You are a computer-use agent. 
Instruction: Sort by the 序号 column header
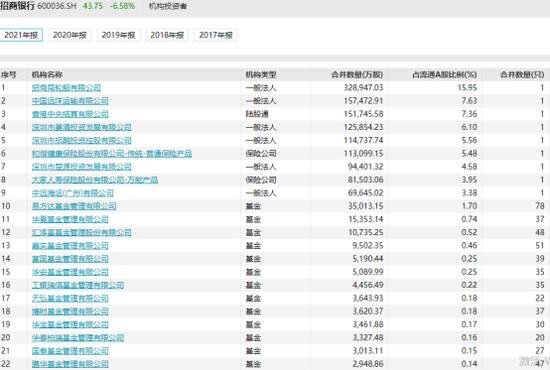(x=8, y=75)
